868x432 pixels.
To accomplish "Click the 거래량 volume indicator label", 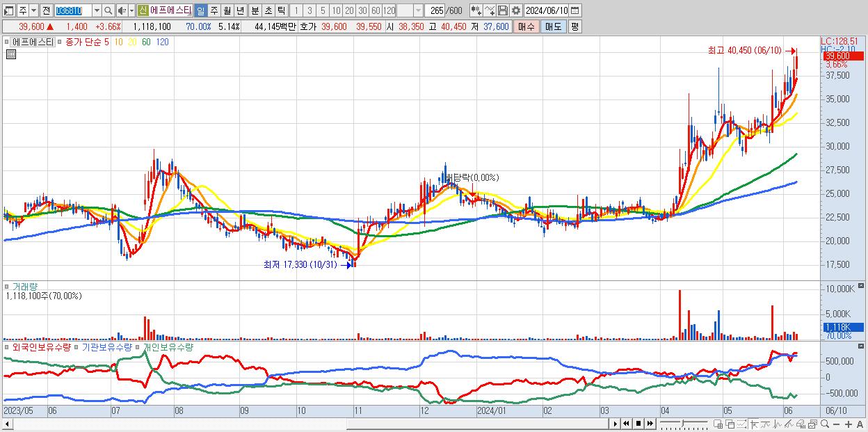I will (x=24, y=287).
